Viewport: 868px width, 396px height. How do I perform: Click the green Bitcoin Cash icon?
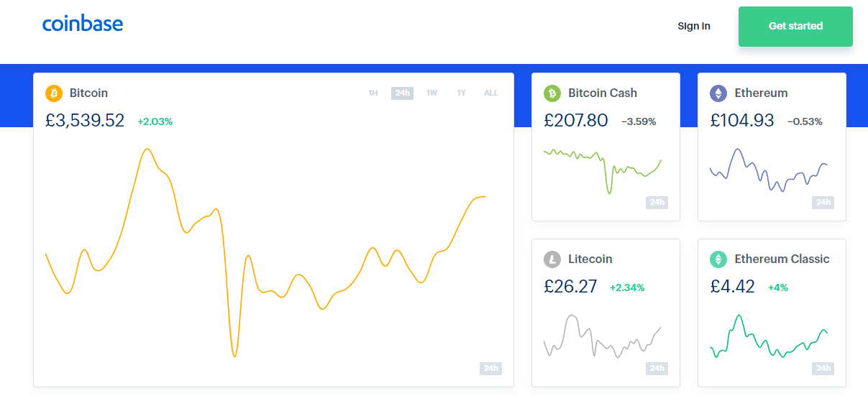pos(552,93)
